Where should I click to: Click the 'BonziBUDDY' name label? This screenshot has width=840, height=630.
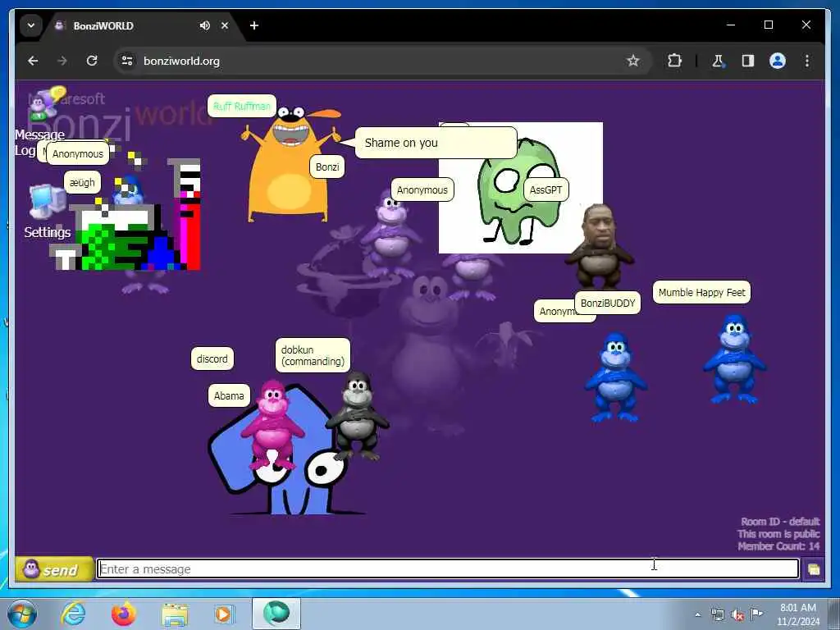608,303
